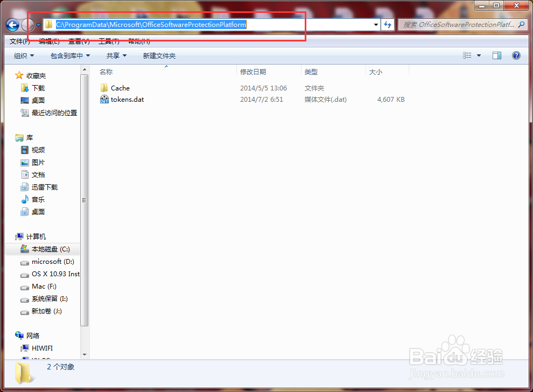The width and height of the screenshot is (533, 392).
Task: Click the tokens.dat file name
Action: [127, 99]
